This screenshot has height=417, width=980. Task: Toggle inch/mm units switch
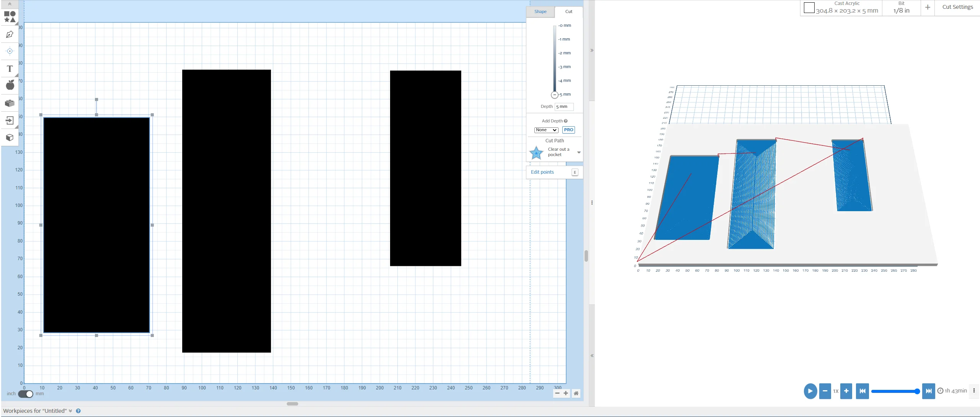(26, 394)
